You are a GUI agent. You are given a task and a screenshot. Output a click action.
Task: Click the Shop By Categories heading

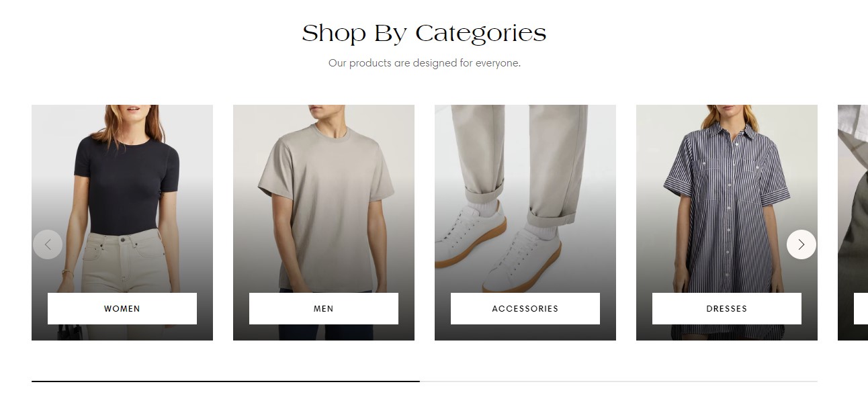[424, 33]
